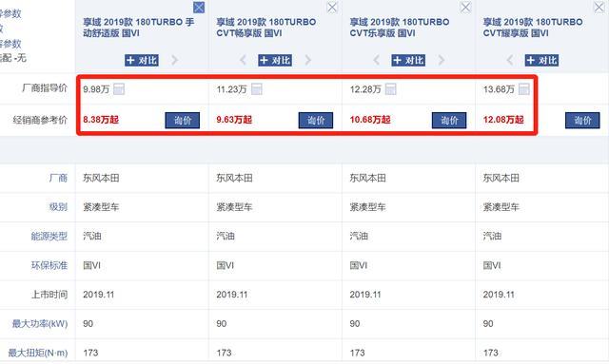Click the 环保标准 row label link
This screenshot has width=609, height=364.
49,265
